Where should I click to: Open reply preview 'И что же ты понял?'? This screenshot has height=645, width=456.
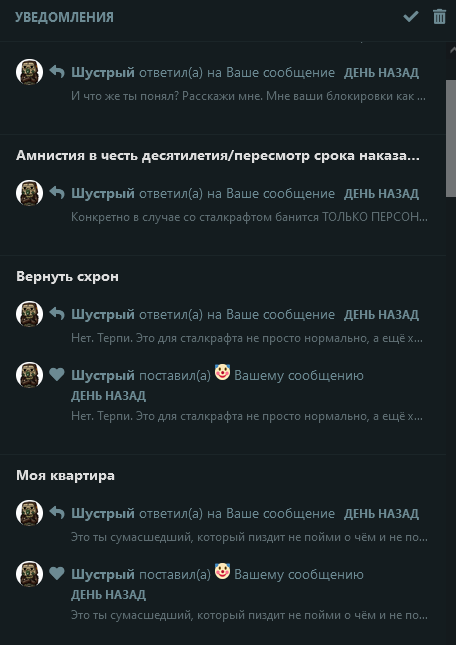point(248,97)
